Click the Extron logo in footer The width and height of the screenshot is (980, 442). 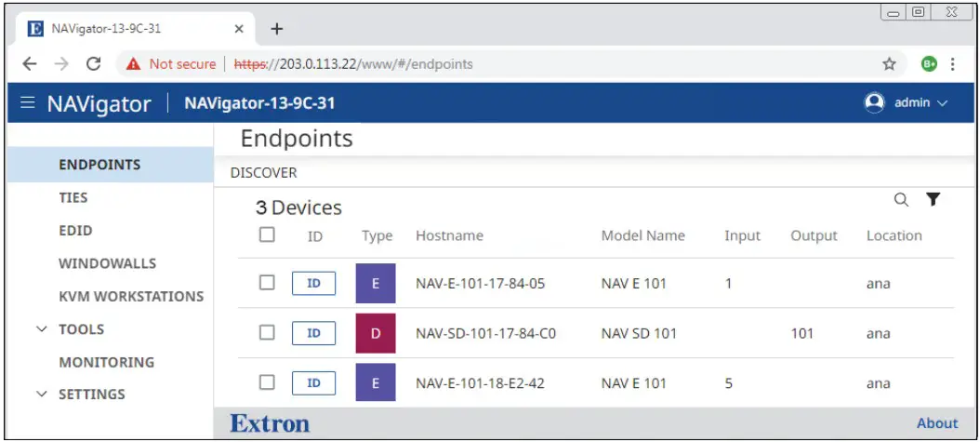(x=270, y=424)
